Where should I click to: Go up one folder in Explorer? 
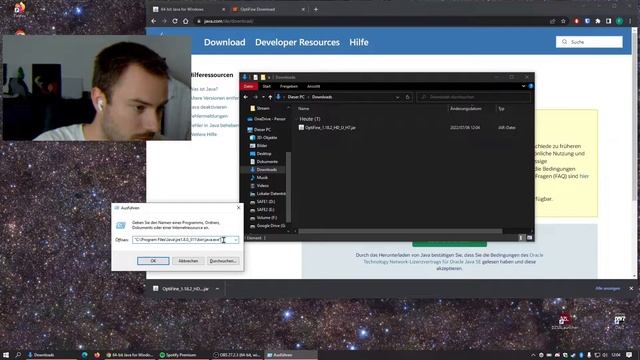point(270,97)
